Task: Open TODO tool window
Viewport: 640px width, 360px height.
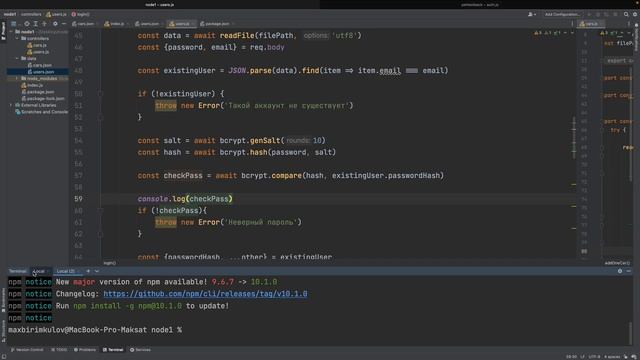Action: (x=59, y=350)
